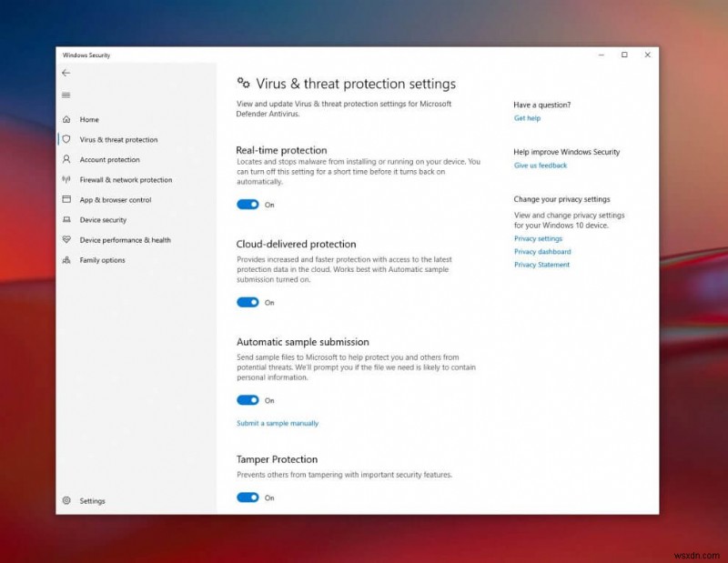Click the Firewall & network protection icon
The image size is (728, 563).
pos(66,179)
